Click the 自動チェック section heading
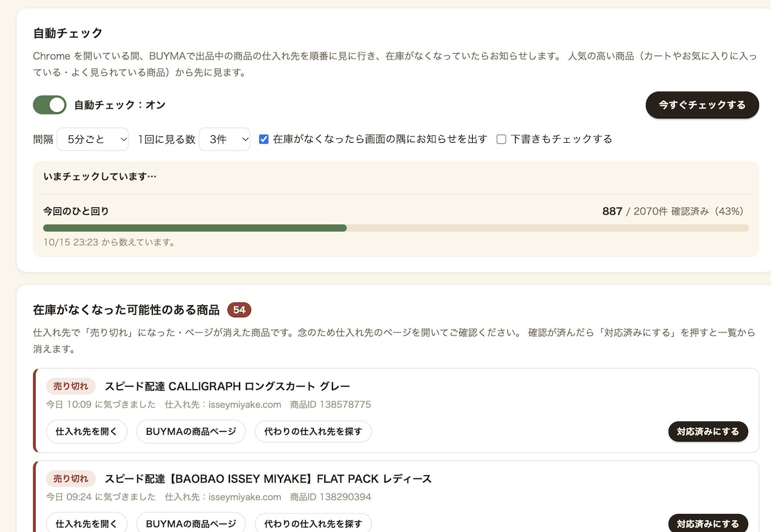Viewport: 771px width, 532px height. coord(68,33)
